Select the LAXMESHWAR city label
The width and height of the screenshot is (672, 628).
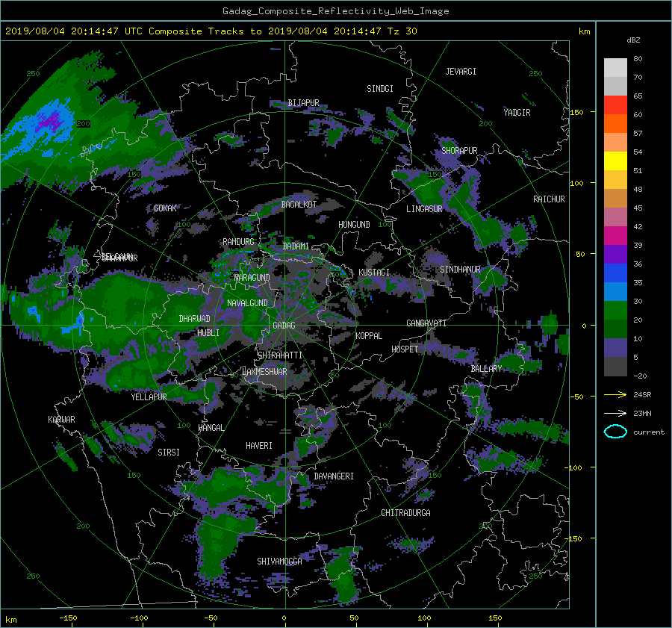pyautogui.click(x=264, y=372)
